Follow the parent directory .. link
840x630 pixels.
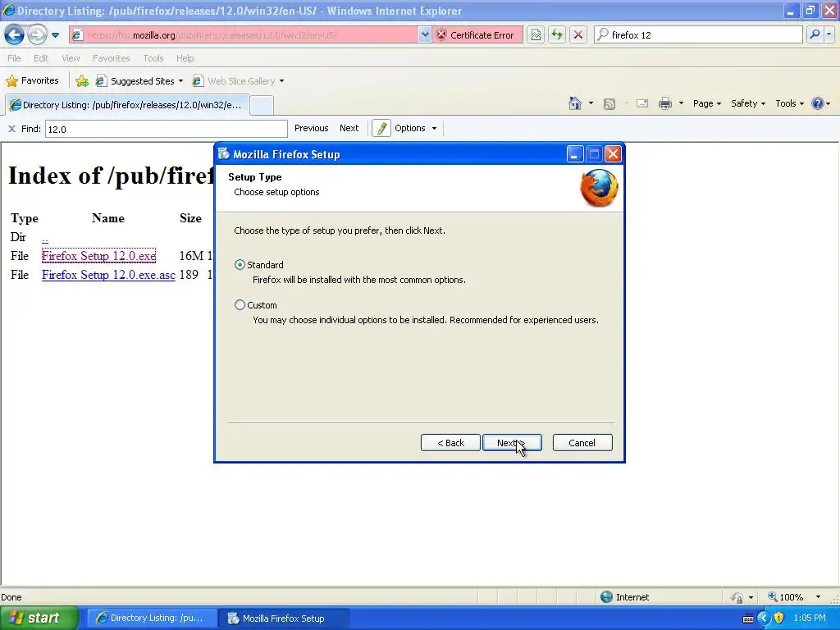(x=45, y=237)
